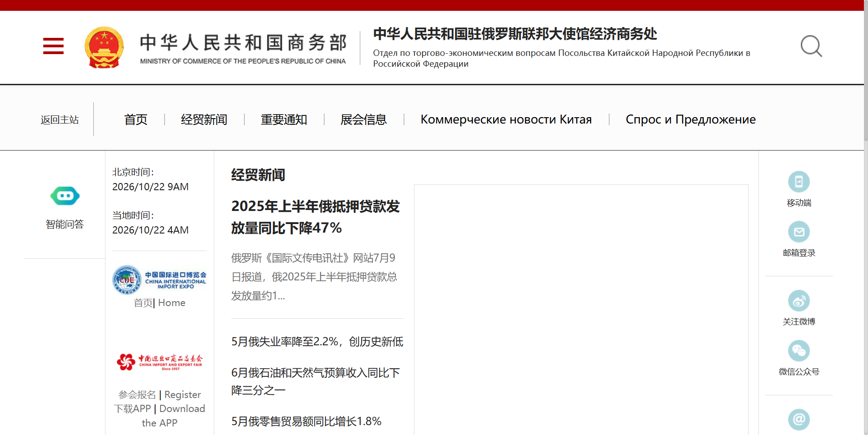Click the 邮箱登录 label
Viewport: 868px width, 435px height.
pos(799,253)
